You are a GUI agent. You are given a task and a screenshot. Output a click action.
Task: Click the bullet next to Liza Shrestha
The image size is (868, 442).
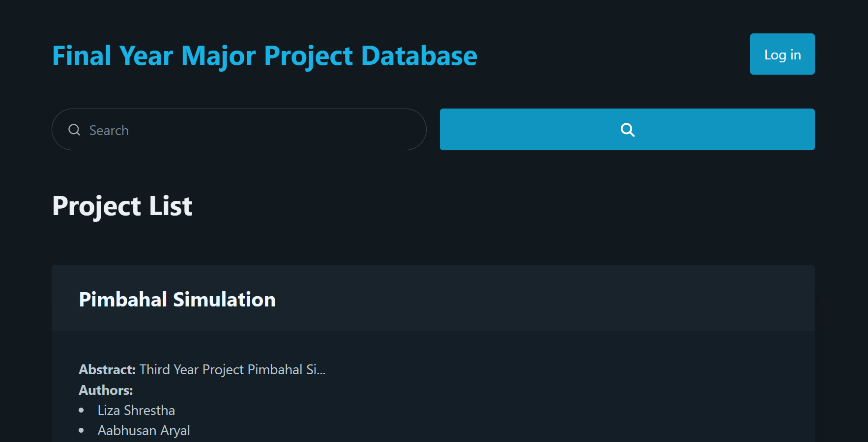pyautogui.click(x=80, y=410)
